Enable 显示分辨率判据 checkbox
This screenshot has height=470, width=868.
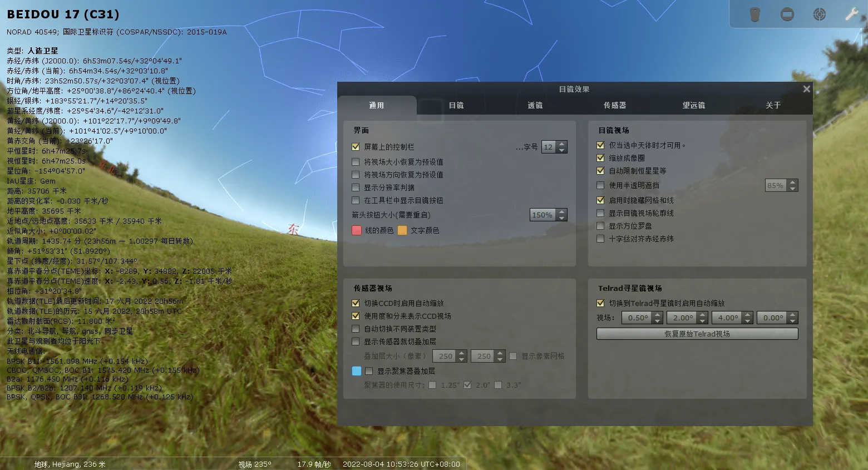click(x=356, y=187)
